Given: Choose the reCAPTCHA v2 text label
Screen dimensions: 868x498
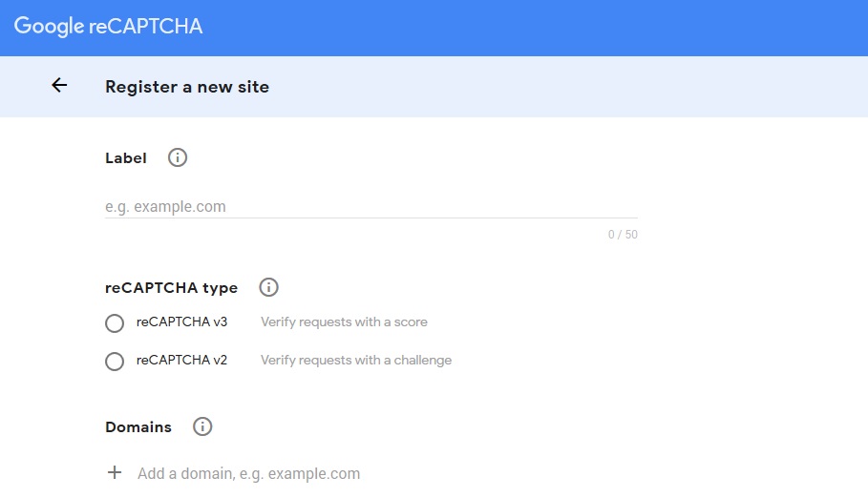Looking at the screenshot, I should (x=181, y=361).
